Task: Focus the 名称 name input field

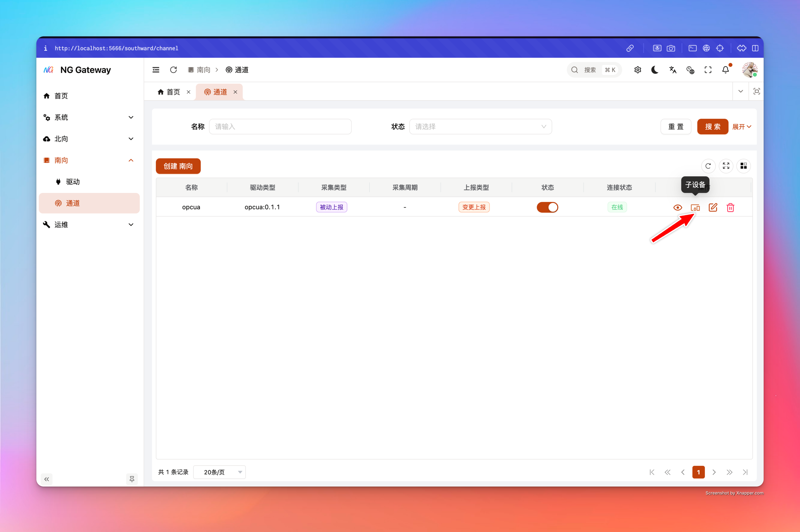Action: click(x=280, y=127)
